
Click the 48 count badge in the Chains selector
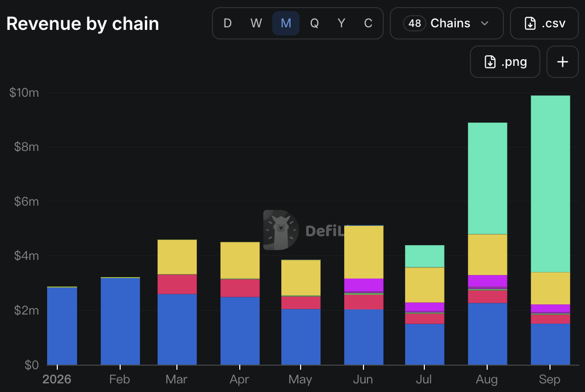[x=415, y=23]
